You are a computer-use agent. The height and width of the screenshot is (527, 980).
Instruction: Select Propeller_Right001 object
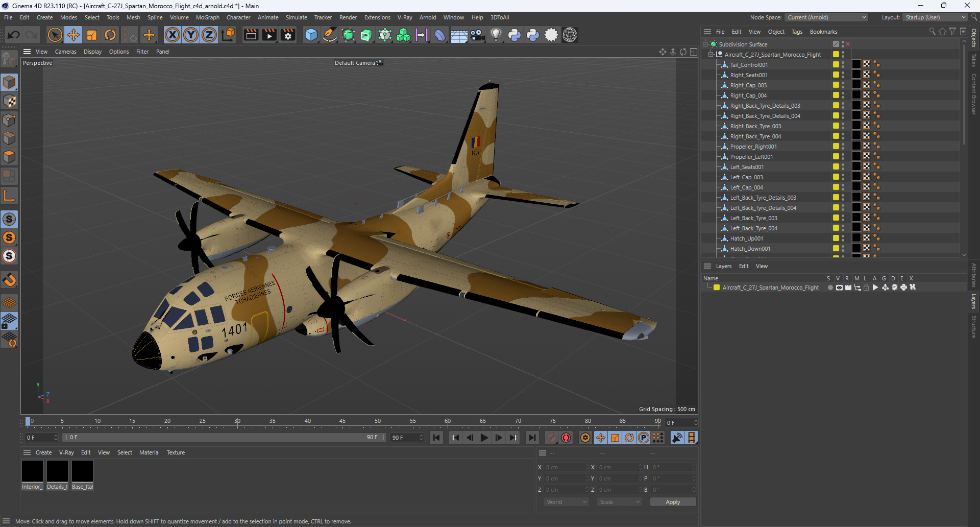tap(753, 147)
